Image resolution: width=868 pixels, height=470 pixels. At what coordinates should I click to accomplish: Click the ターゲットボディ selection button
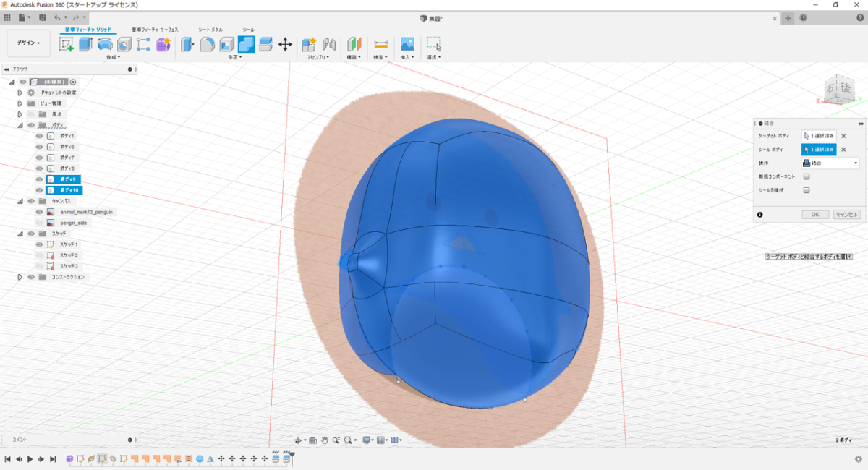tap(819, 136)
